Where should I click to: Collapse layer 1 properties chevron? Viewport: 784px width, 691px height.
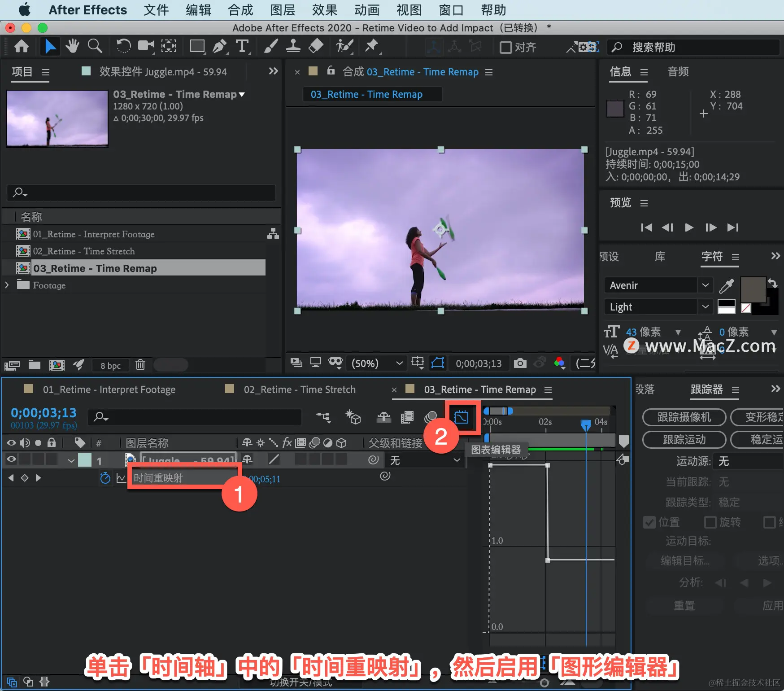(x=71, y=460)
